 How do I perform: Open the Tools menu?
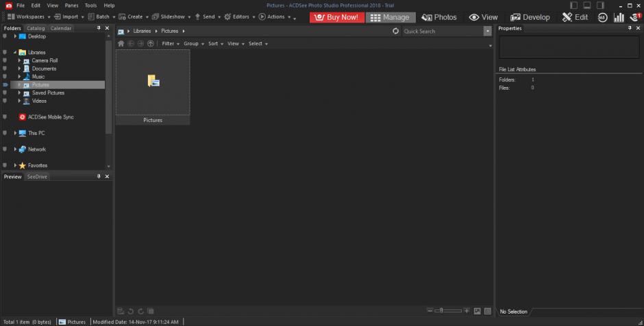pos(90,5)
